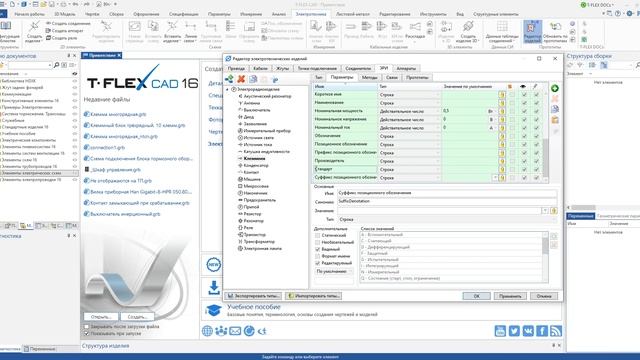Open type dropdown in Номинальная мощность row

438,111
